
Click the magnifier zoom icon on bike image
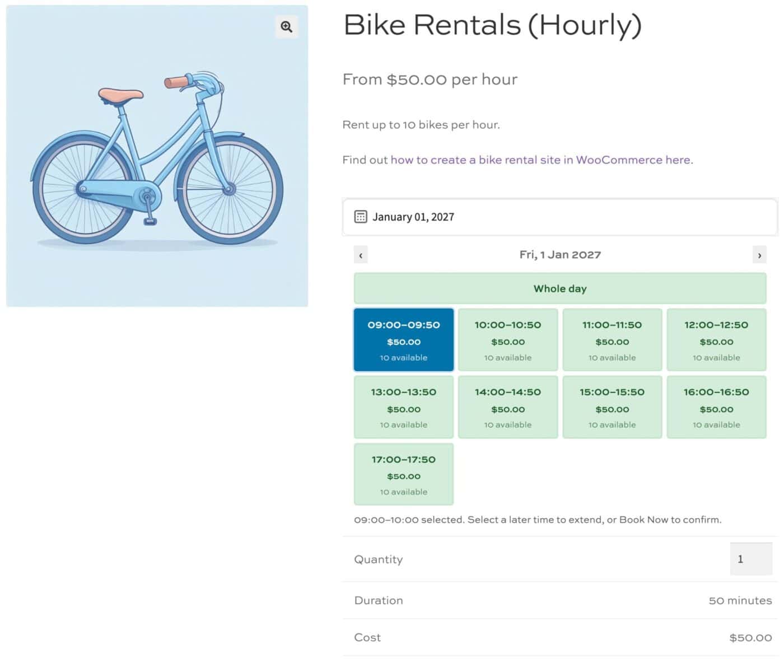[286, 27]
